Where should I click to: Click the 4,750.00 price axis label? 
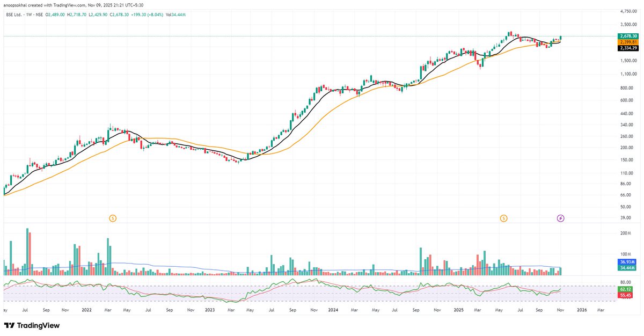(628, 11)
